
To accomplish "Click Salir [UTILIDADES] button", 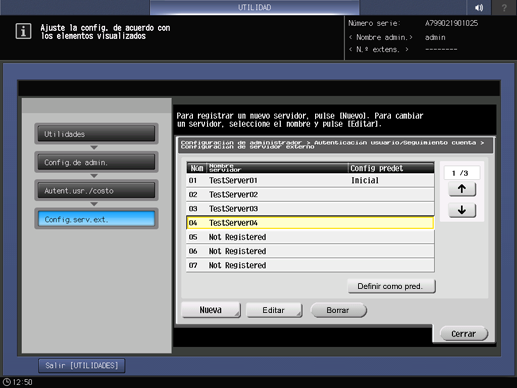I will (x=82, y=366).
